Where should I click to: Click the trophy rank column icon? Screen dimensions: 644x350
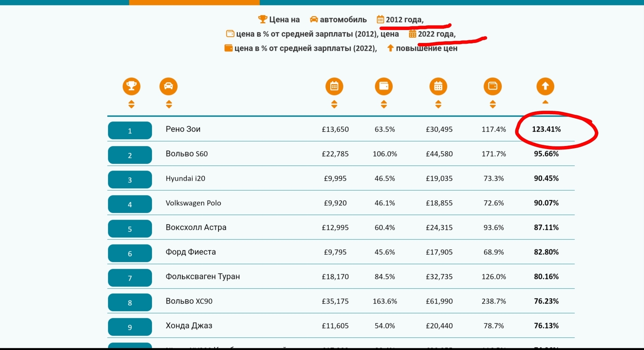click(131, 86)
